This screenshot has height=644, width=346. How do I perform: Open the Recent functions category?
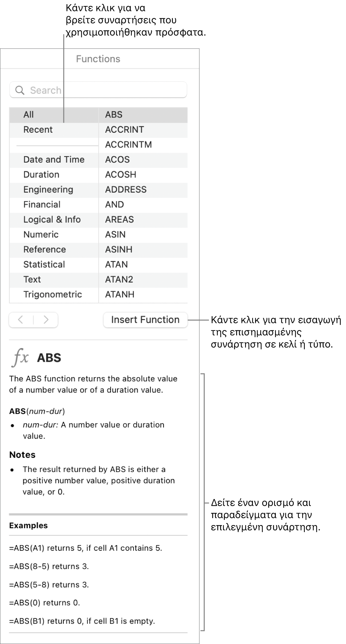click(38, 130)
